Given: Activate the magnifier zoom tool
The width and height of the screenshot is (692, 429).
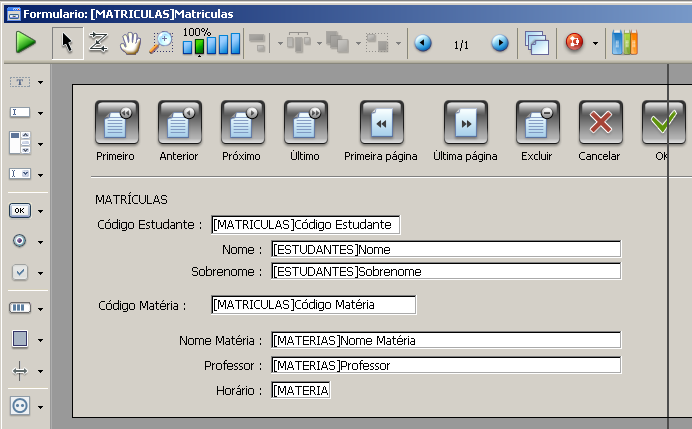Looking at the screenshot, I should pos(161,43).
